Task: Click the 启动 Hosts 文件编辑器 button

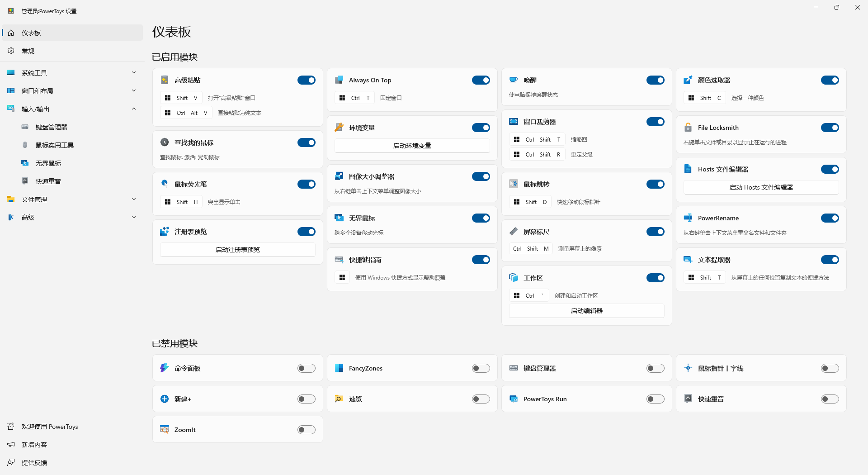Action: [x=761, y=187]
